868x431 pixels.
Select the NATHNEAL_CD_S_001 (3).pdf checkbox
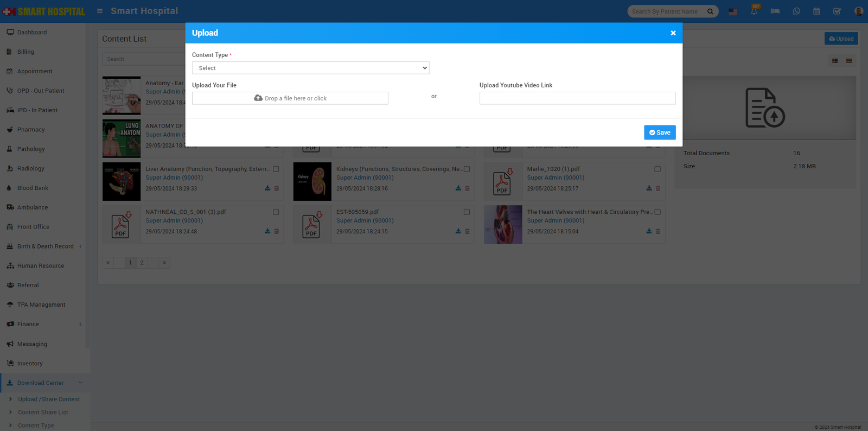pos(276,212)
